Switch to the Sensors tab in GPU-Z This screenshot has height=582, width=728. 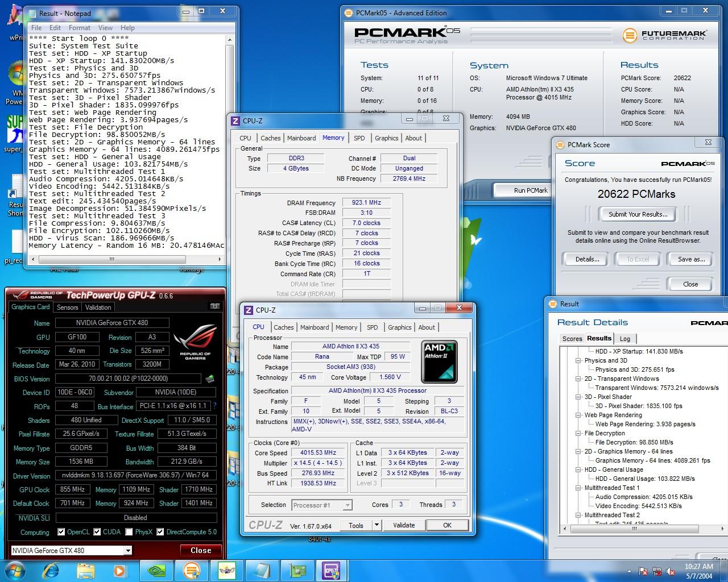pyautogui.click(x=67, y=307)
